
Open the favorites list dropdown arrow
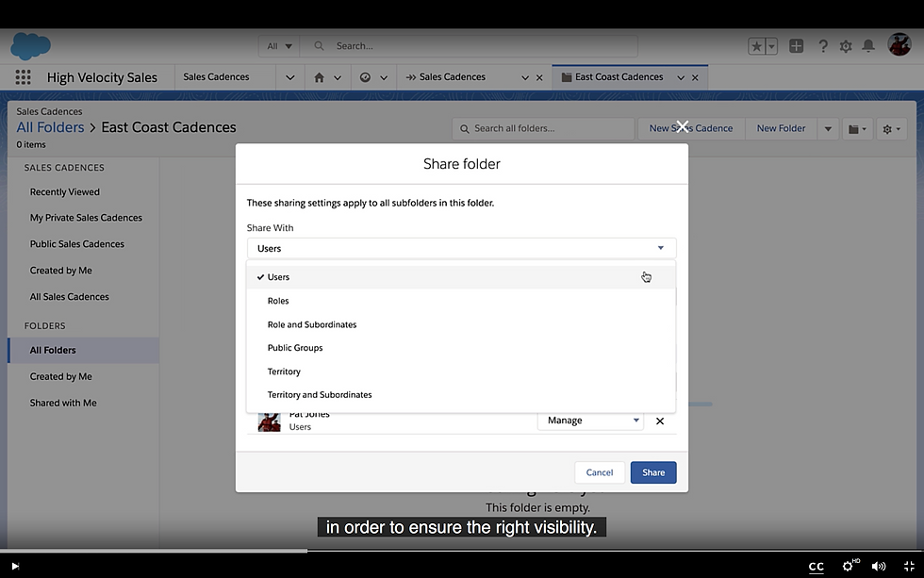coord(771,46)
